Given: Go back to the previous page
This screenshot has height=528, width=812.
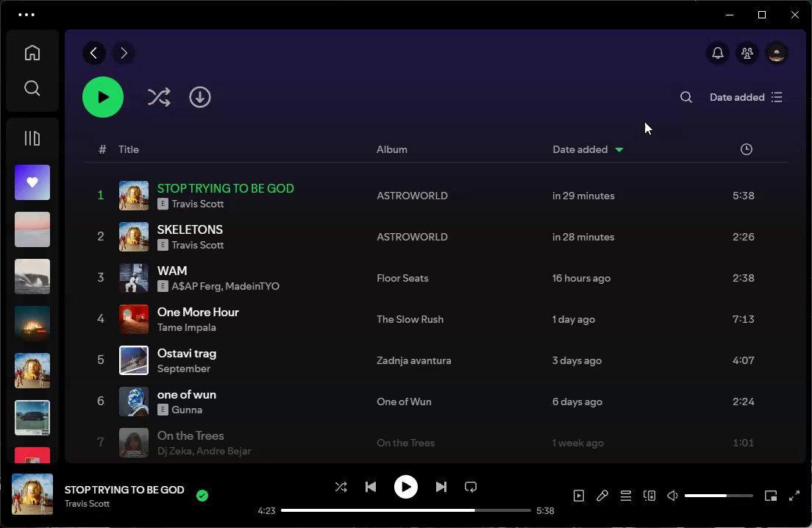Looking at the screenshot, I should click(93, 53).
